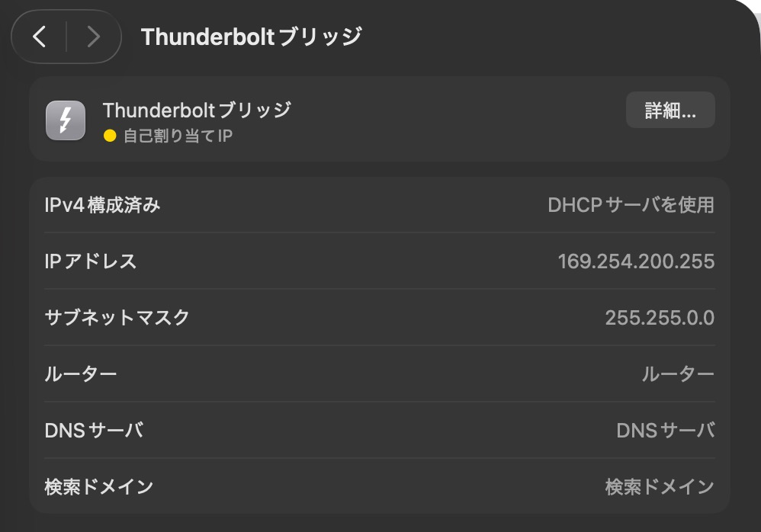Click the DNSサーバ row label on left

[94, 431]
